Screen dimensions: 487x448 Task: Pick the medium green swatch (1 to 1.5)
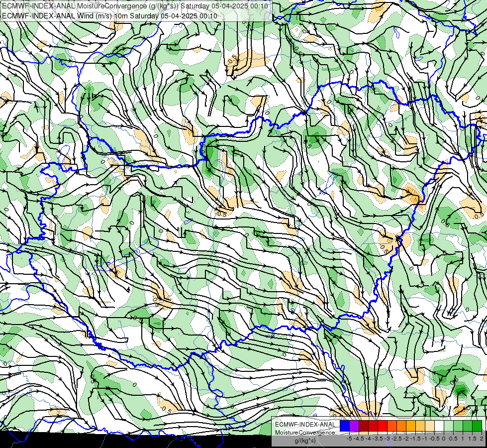468,426
